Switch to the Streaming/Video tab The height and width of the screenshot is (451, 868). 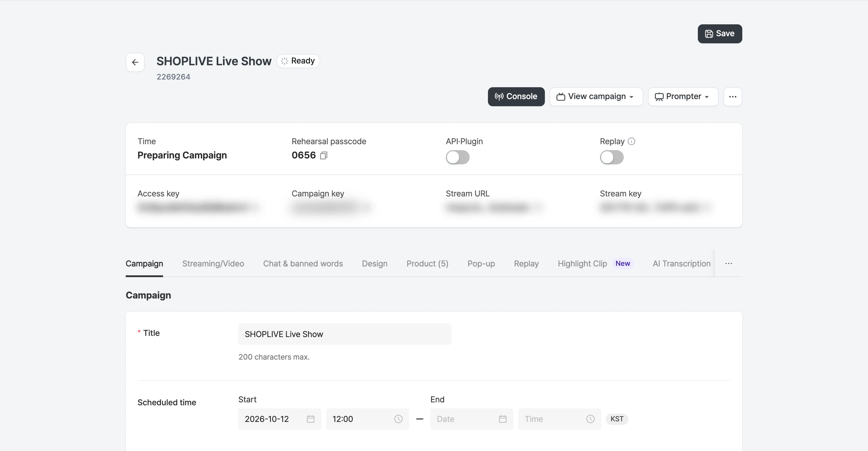tap(213, 263)
